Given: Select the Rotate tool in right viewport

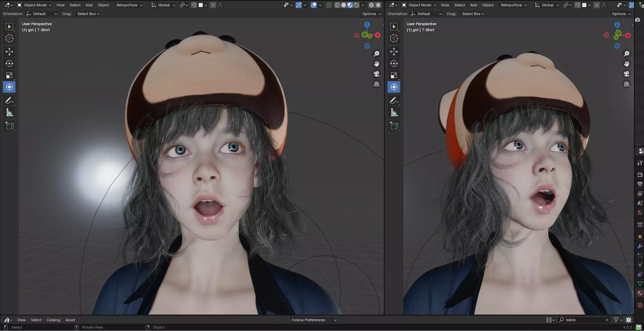Looking at the screenshot, I should click(x=394, y=63).
